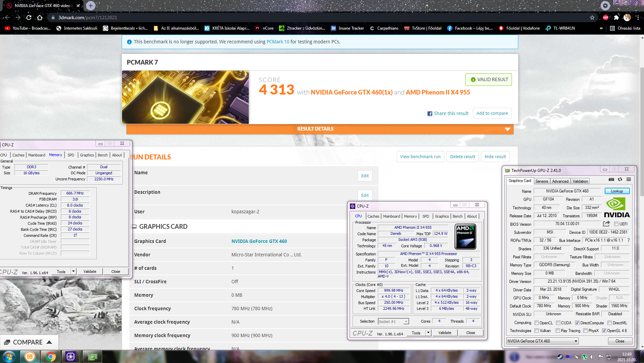This screenshot has width=644, height=363.
Task: Click the Delete result button
Action: point(462,157)
